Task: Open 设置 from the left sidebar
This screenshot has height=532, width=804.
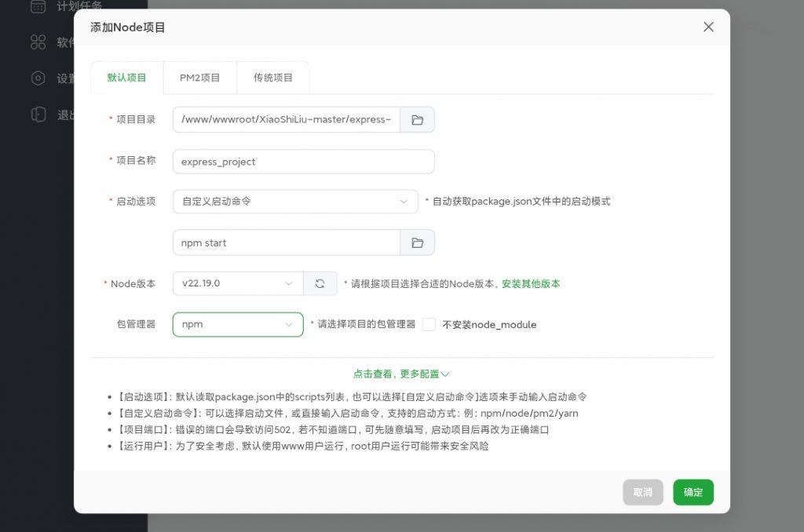Action: click(37, 78)
